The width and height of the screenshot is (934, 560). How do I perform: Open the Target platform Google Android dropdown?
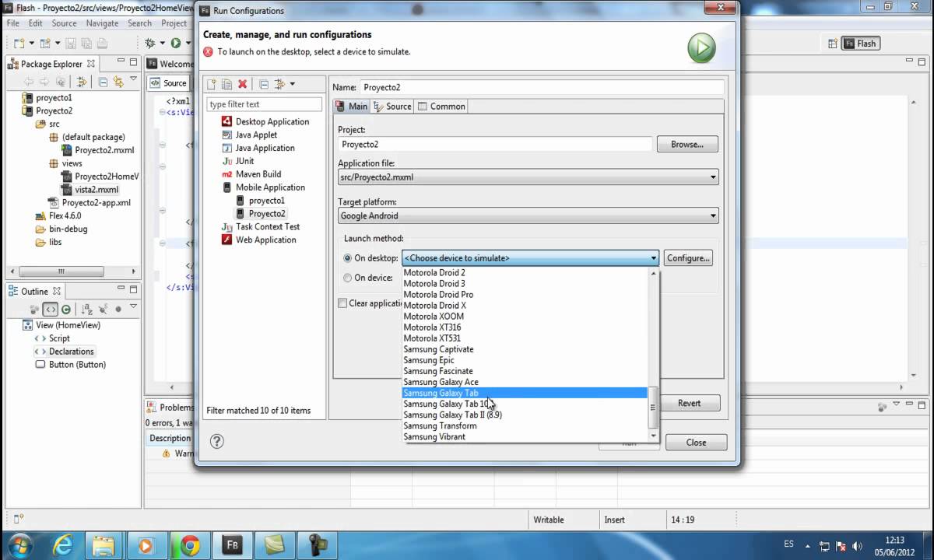coord(712,216)
